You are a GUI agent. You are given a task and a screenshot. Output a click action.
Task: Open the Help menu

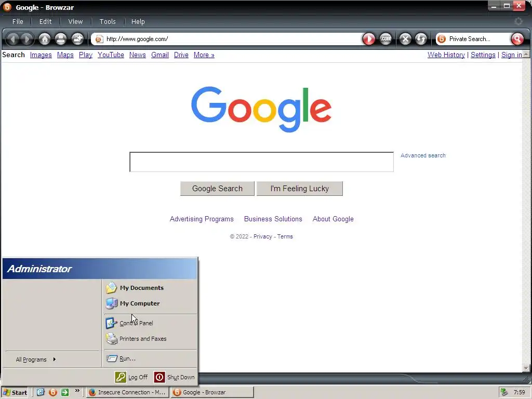pos(138,21)
